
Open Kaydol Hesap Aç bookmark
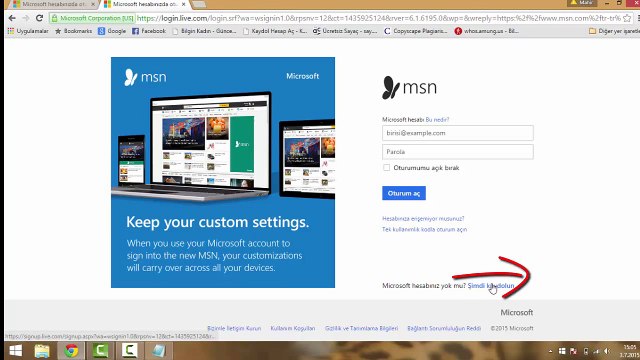point(275,31)
